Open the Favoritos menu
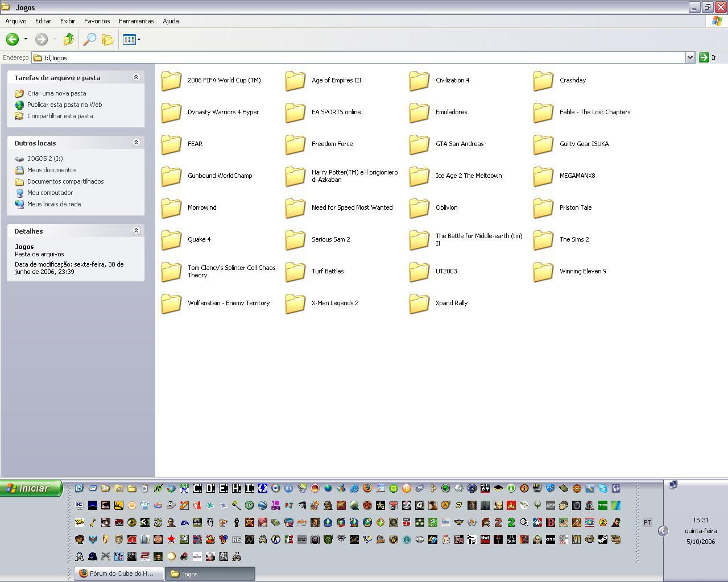Viewport: 728px width, 582px height. (97, 21)
